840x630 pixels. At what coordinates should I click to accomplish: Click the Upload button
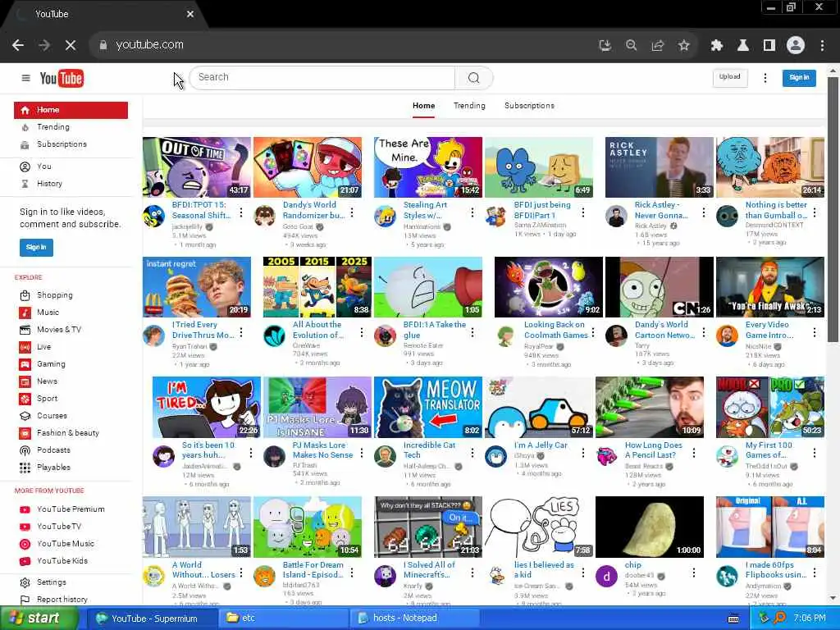[x=729, y=78]
